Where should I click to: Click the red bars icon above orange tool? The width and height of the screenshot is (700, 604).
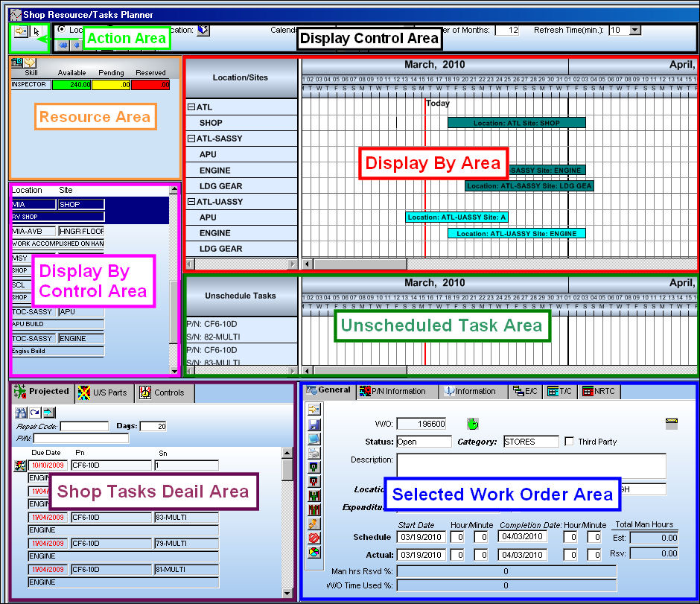314,509
